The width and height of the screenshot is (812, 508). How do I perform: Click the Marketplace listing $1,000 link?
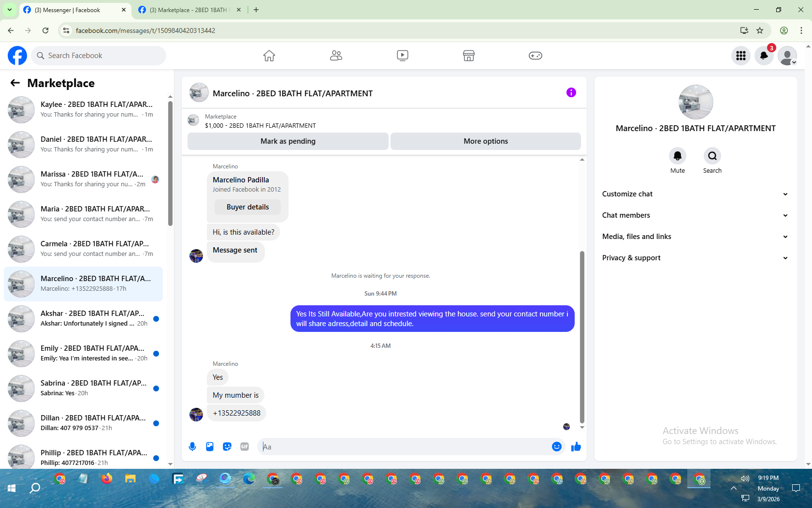coord(260,126)
